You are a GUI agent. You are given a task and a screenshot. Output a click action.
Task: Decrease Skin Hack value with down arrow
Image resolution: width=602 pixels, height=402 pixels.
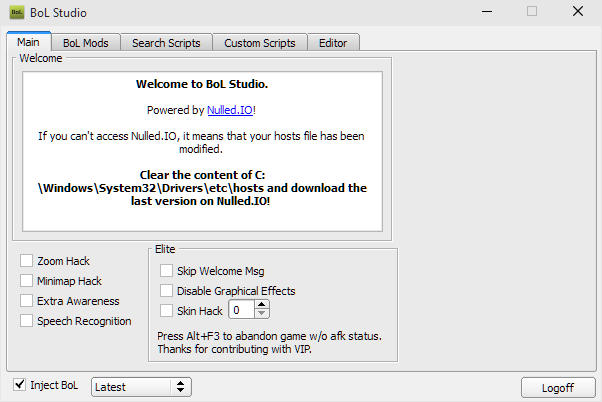pos(261,314)
